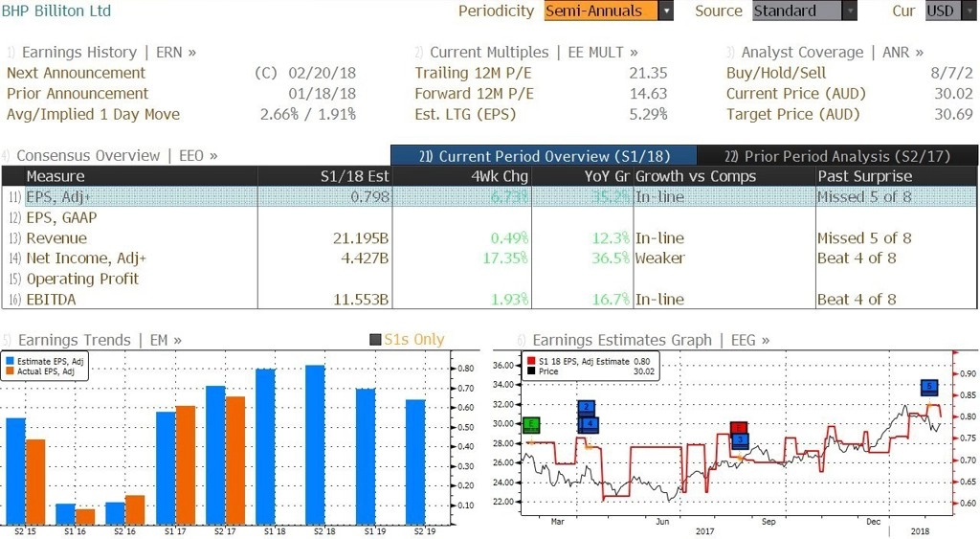The width and height of the screenshot is (980, 539).
Task: Click Buy/Hold/Sell value 8/7/2
Action: pos(952,73)
